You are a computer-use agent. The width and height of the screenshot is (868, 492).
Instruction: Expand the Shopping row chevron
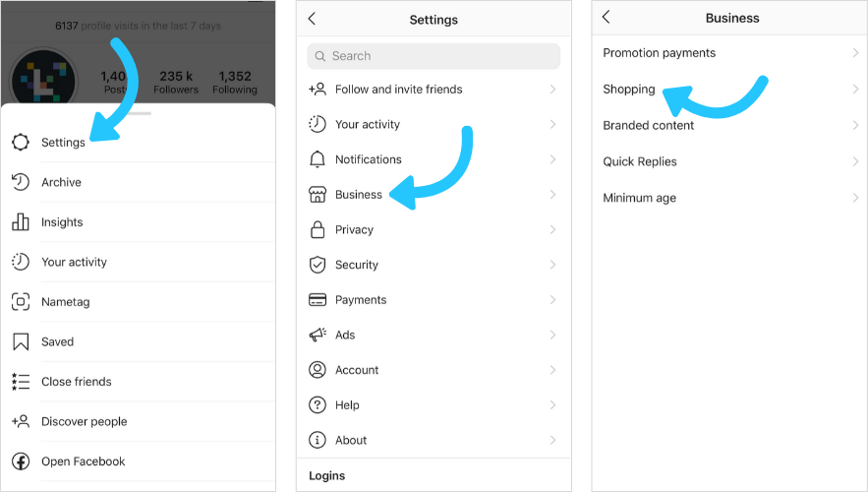click(855, 90)
